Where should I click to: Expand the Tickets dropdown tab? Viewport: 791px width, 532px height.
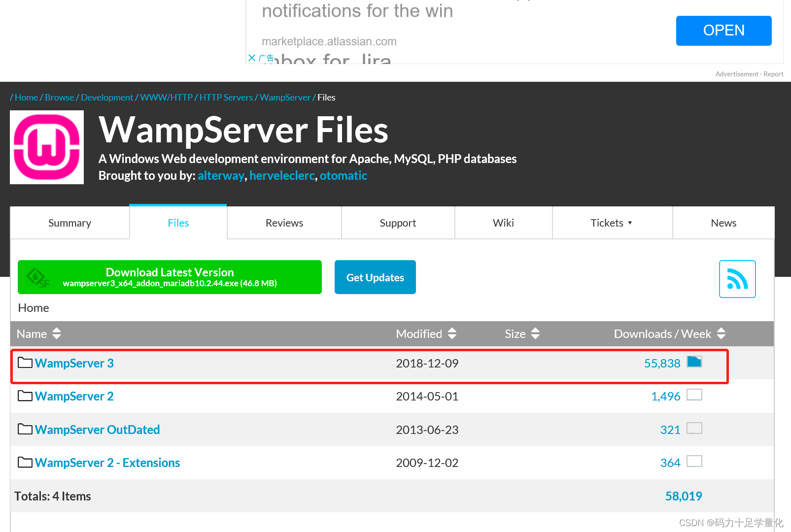612,223
